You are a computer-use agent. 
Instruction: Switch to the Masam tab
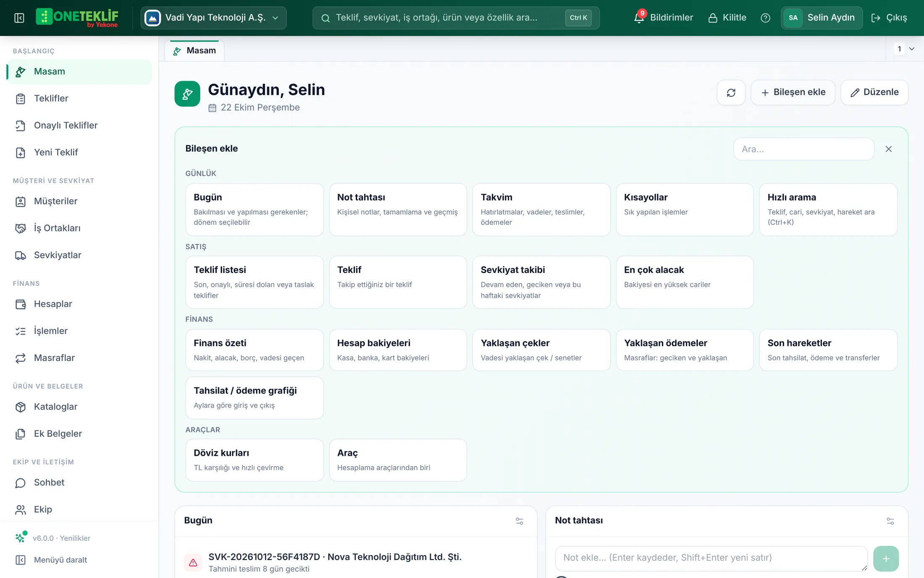[x=194, y=50]
